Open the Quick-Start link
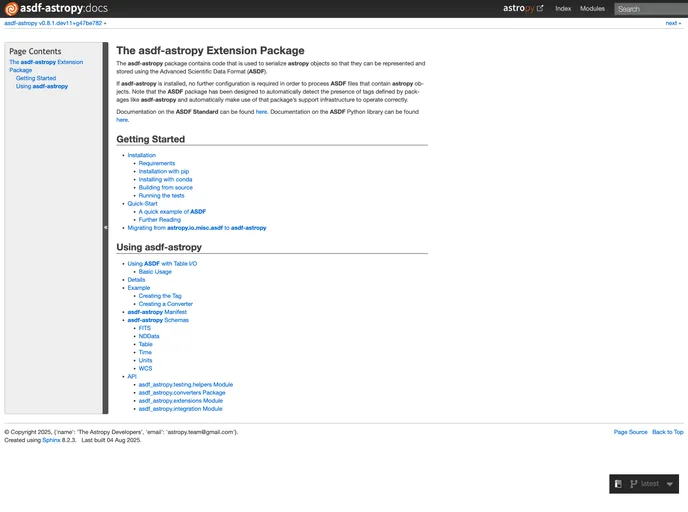 click(x=142, y=204)
